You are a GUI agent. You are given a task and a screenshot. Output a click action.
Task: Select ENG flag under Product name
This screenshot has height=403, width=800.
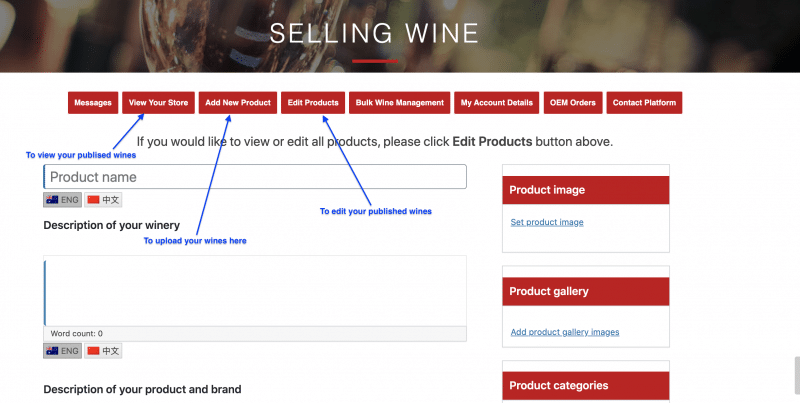click(62, 199)
